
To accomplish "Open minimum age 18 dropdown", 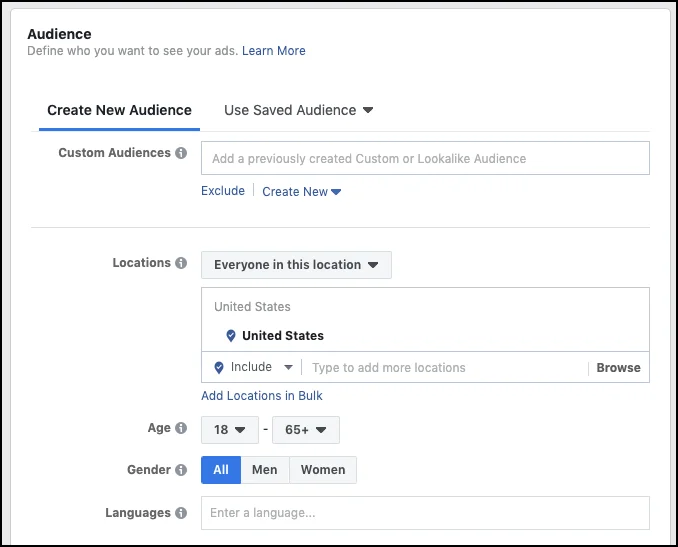I will pos(229,430).
